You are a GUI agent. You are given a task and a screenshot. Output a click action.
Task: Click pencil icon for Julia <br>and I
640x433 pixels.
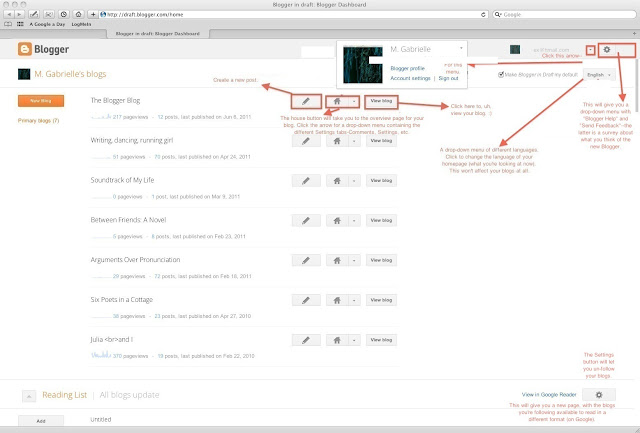pos(306,340)
